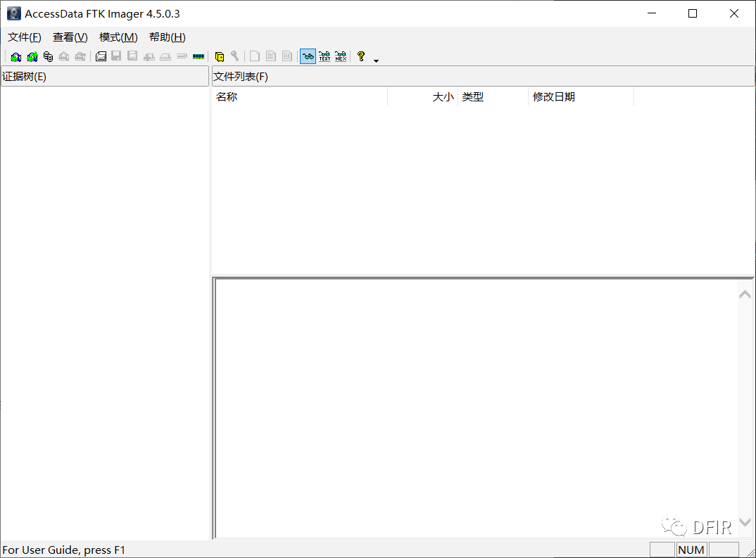
Task: Click the 证据树(E) panel header
Action: coord(105,77)
